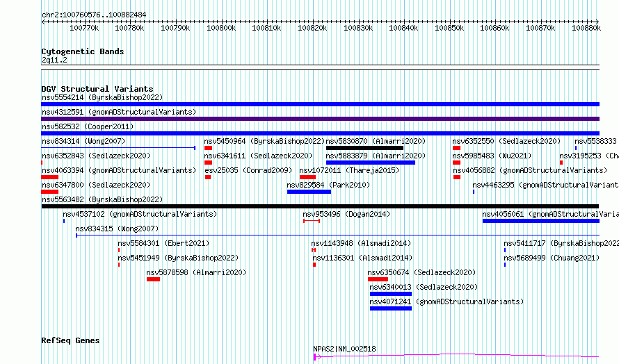Click the nsv5883879 (Almarri2020) blue bar
Viewport: 619px width, 364px height.
[371, 163]
